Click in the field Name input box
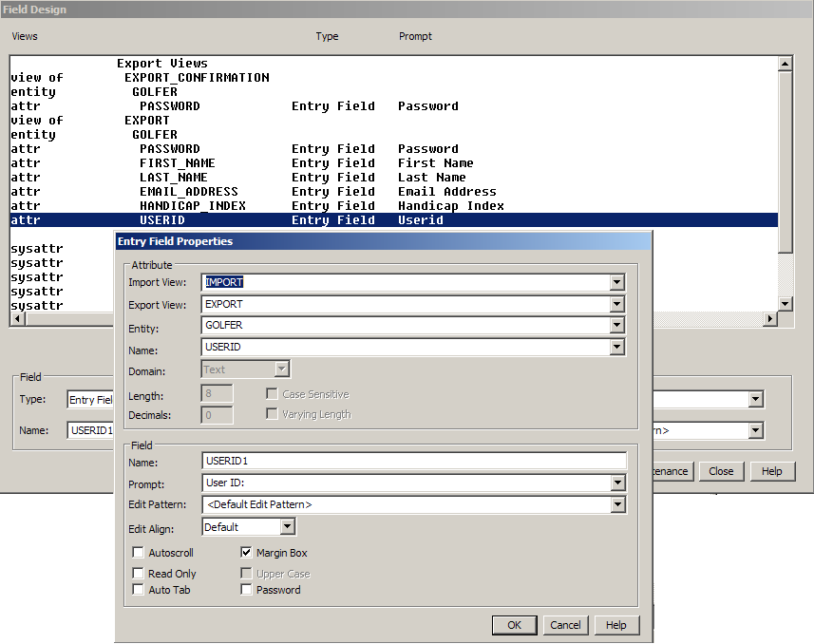The image size is (814, 644). (413, 462)
